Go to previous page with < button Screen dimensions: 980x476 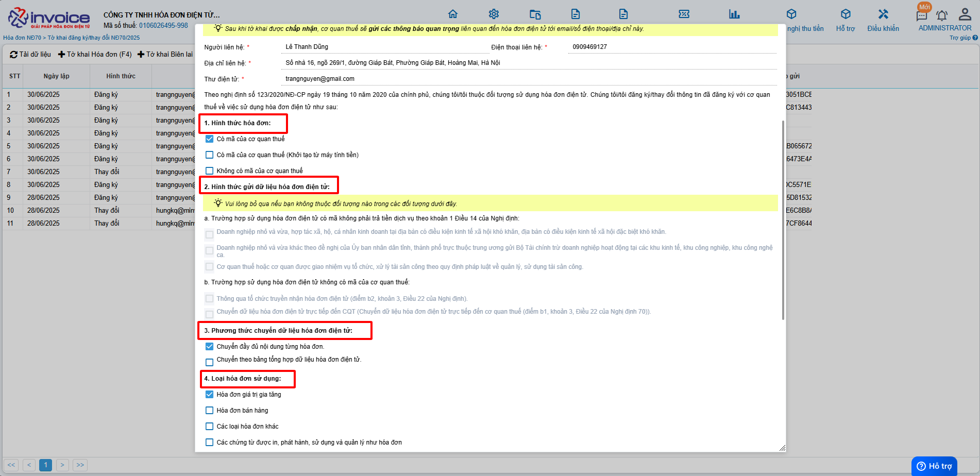click(29, 465)
